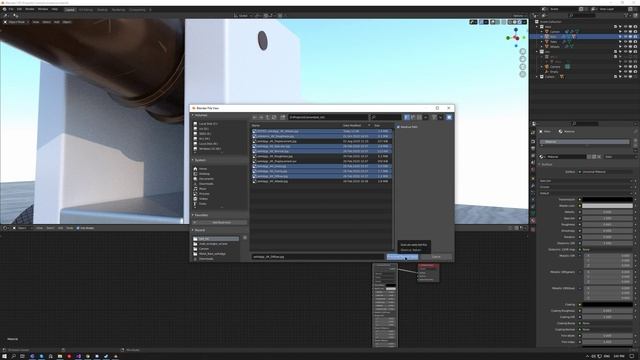Confirm with the blue open button
Viewport: 640px width, 360px height.
click(x=402, y=257)
